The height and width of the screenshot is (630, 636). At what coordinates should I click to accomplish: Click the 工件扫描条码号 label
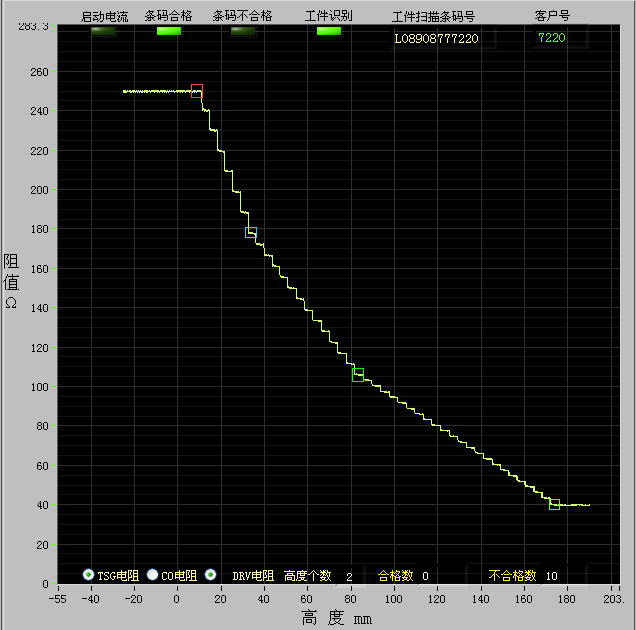(x=433, y=17)
